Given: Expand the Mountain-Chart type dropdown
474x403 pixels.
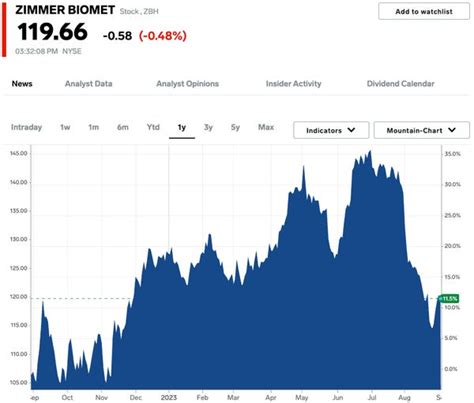Looking at the screenshot, I should [x=421, y=130].
